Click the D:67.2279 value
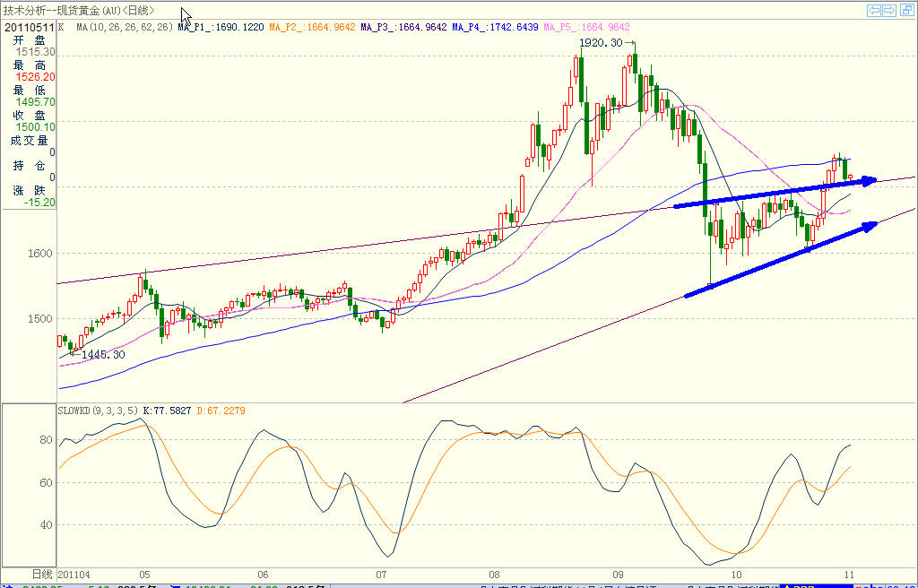Image resolution: width=918 pixels, height=588 pixels. click(x=221, y=411)
